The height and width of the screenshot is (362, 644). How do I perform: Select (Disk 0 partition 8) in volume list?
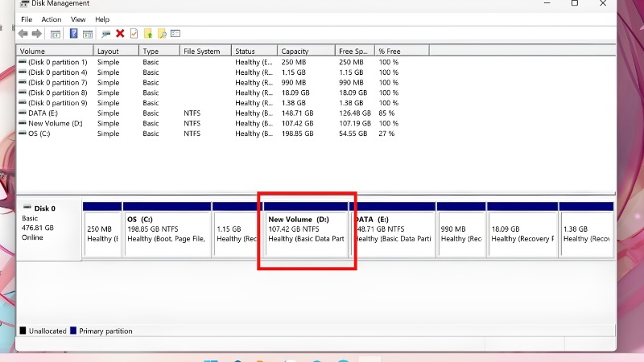pos(57,93)
